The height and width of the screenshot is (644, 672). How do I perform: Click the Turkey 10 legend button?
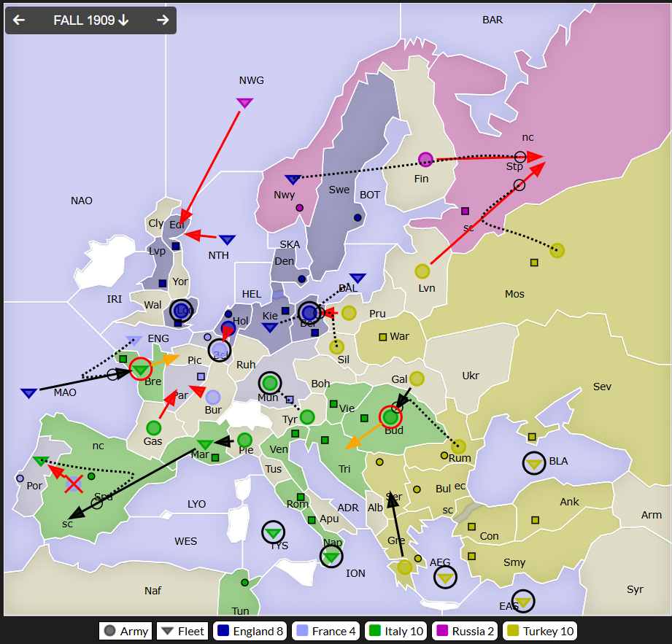point(540,631)
